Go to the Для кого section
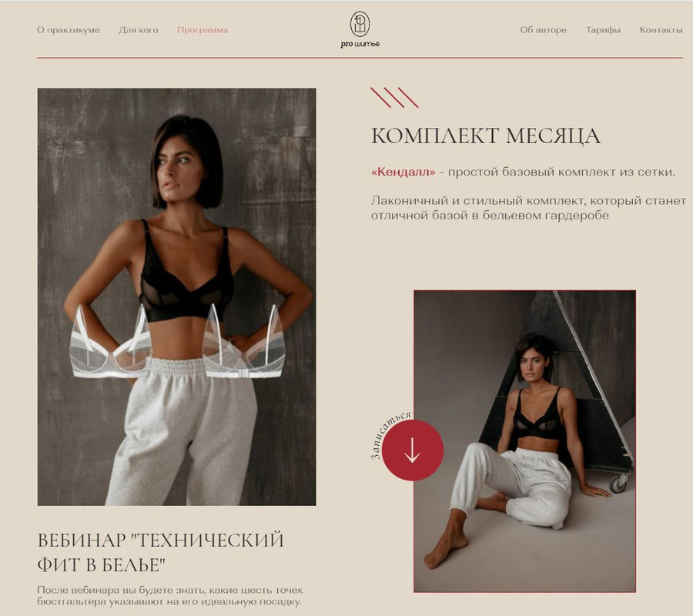The width and height of the screenshot is (693, 616). pyautogui.click(x=139, y=30)
